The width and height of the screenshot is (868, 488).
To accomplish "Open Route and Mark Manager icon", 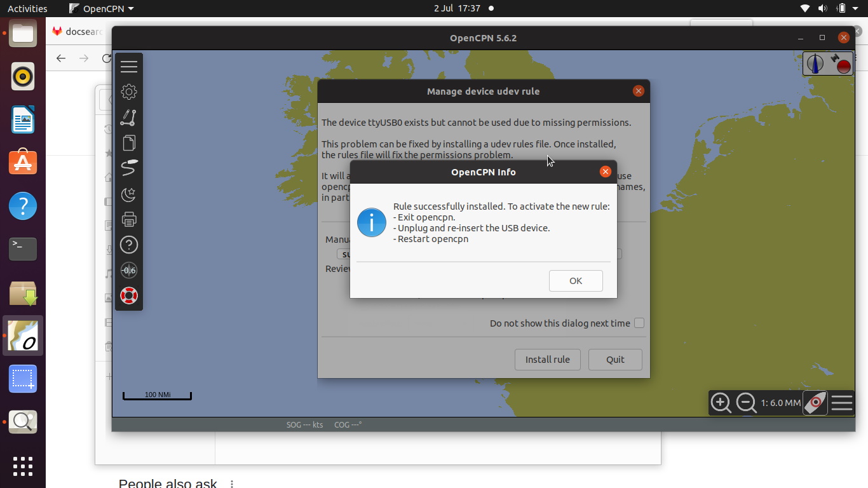I will click(129, 143).
